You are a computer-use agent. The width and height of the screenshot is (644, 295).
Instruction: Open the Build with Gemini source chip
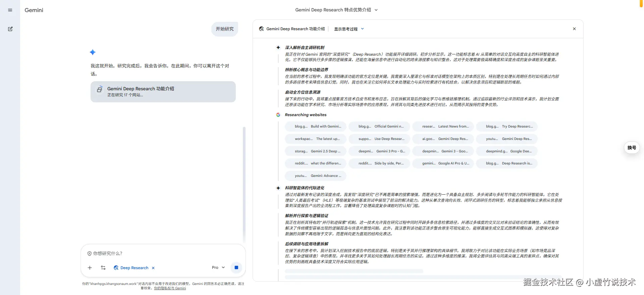[316, 127]
